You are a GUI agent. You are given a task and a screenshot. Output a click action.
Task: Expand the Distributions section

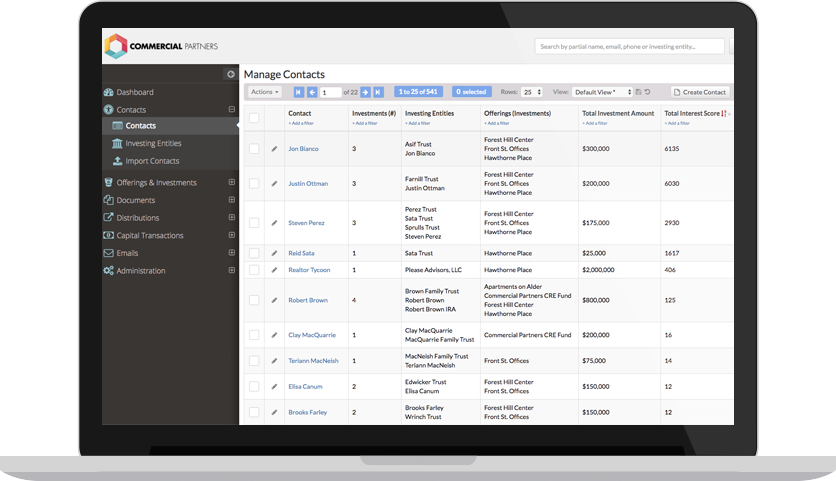pyautogui.click(x=231, y=218)
